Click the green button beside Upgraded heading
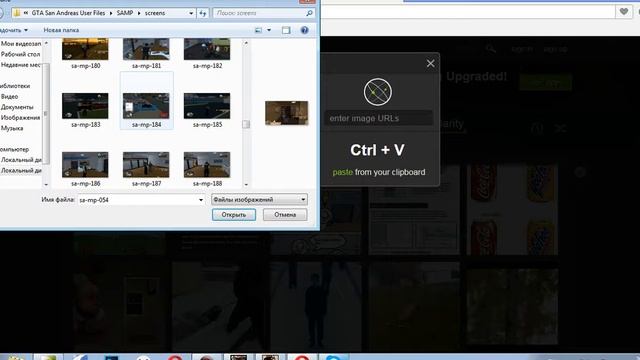This screenshot has width=640, height=360. pos(546,82)
